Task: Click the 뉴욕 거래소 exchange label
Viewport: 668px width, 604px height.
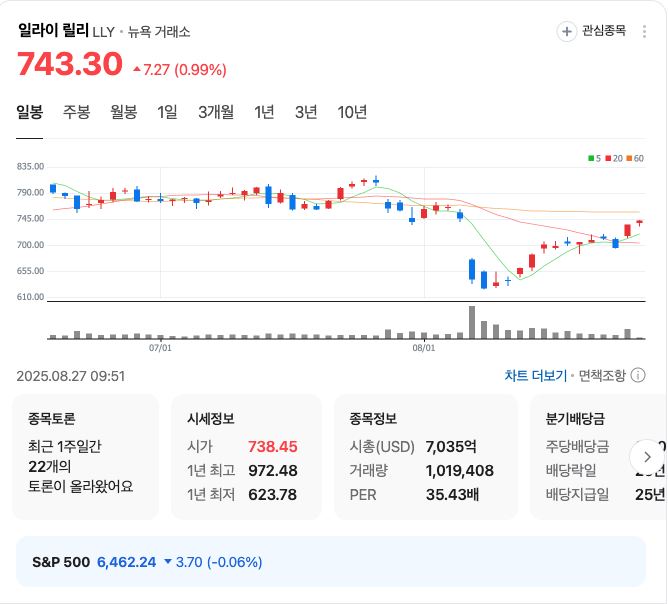Action: coord(159,32)
